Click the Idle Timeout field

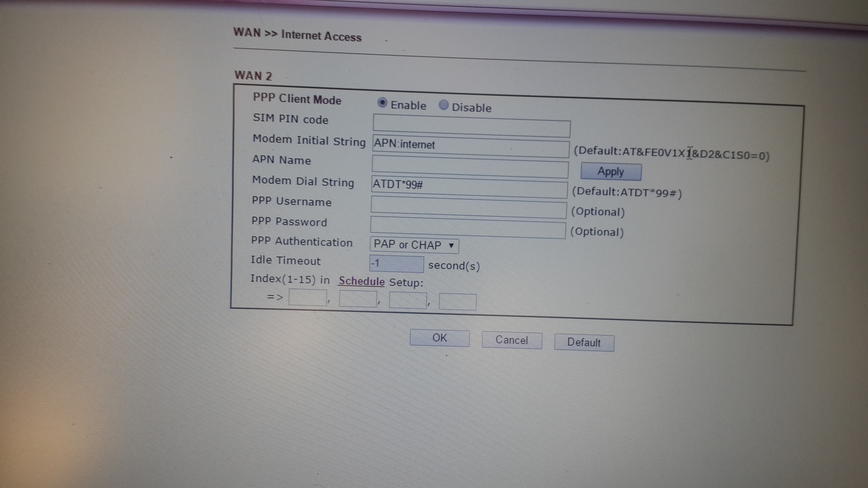click(396, 264)
